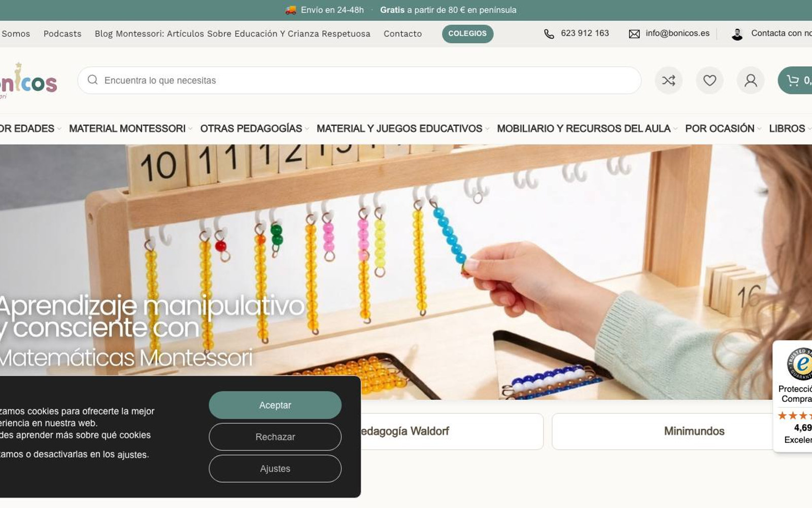Click the compare products shuffle icon
The image size is (812, 508).
tap(668, 80)
